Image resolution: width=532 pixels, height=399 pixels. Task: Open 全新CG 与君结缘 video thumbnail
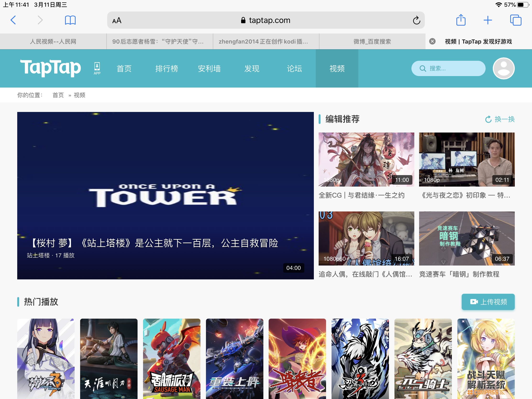pos(366,160)
